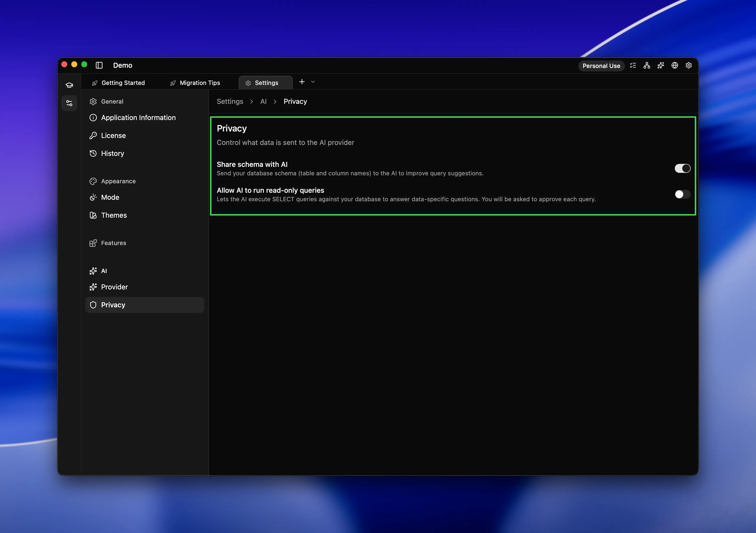
Task: Open Themes via the palette icon
Action: click(114, 215)
